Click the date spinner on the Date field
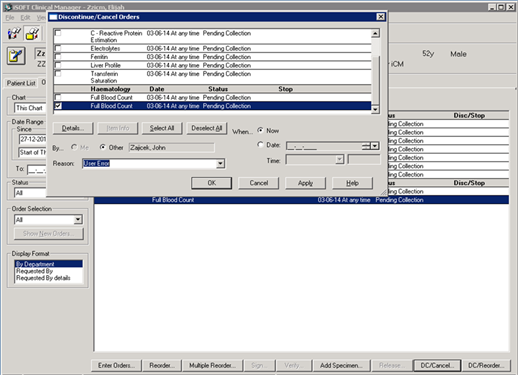Image resolution: width=518 pixels, height=375 pixels. pos(366,146)
